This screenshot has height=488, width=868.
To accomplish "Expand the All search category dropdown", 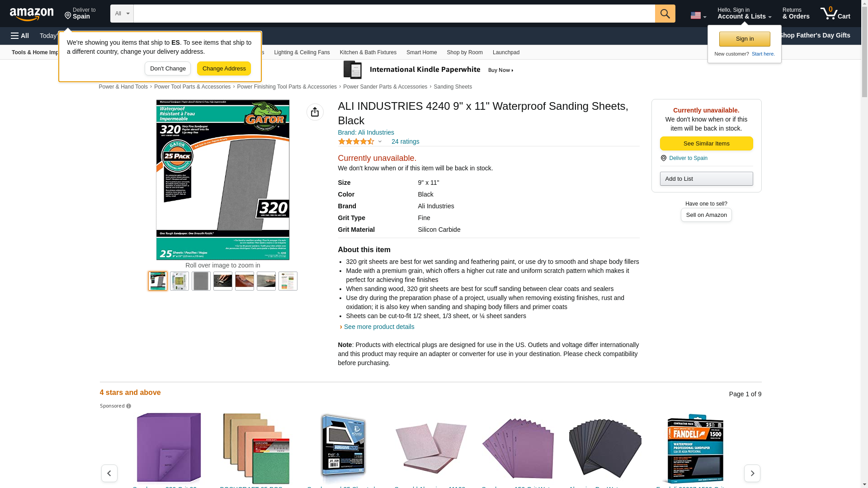I will pos(122,14).
